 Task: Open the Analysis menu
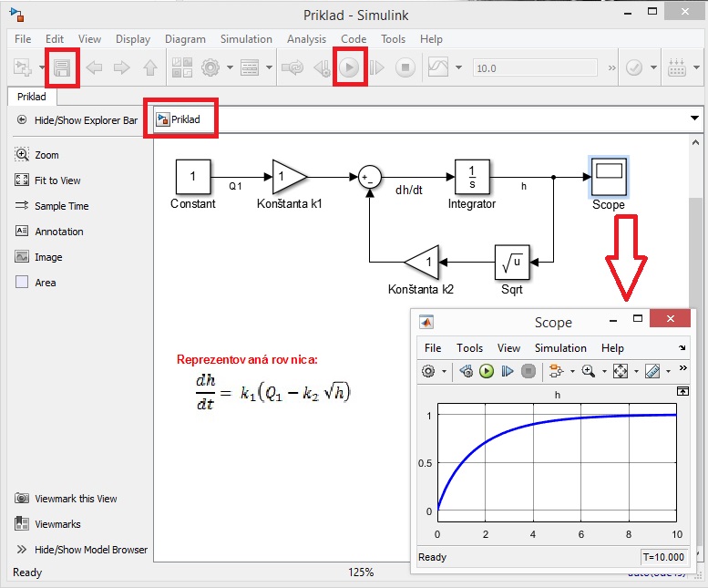click(306, 39)
